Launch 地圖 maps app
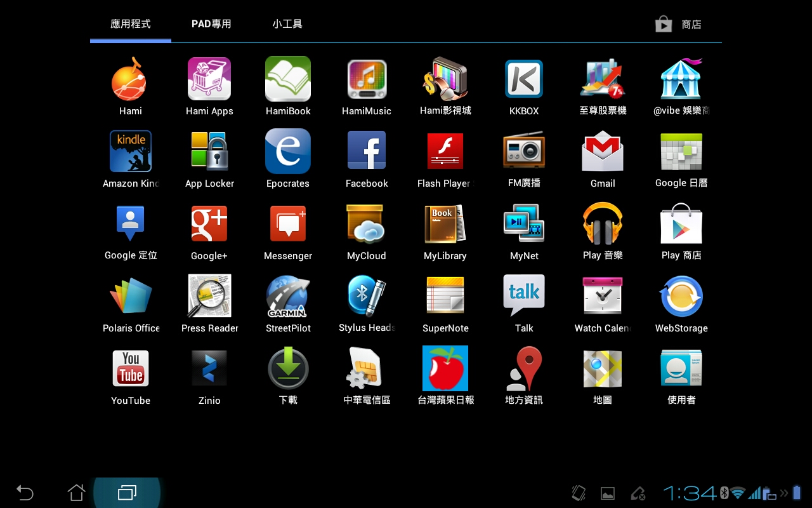This screenshot has width=812, height=508. pos(603,368)
